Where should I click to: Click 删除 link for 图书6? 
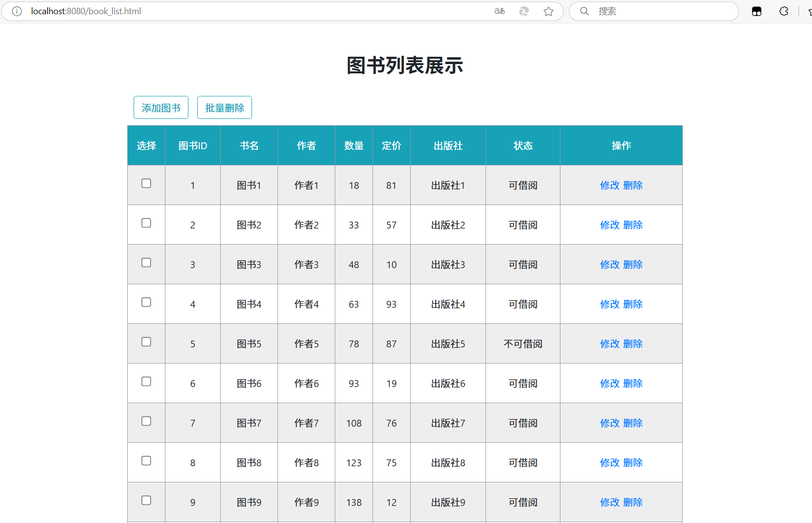(633, 384)
